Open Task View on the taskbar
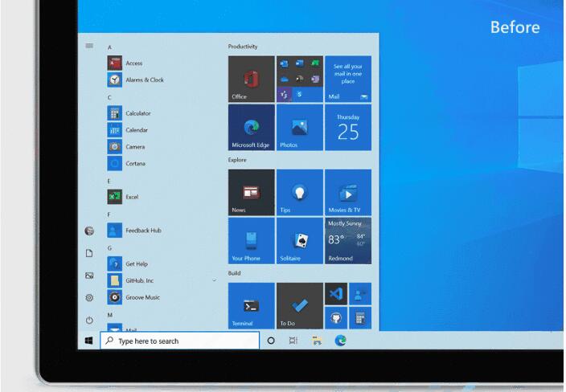 pyautogui.click(x=293, y=341)
